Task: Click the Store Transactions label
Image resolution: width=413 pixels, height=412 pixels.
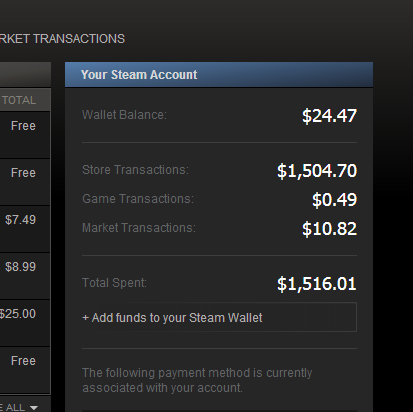Action: (x=135, y=170)
